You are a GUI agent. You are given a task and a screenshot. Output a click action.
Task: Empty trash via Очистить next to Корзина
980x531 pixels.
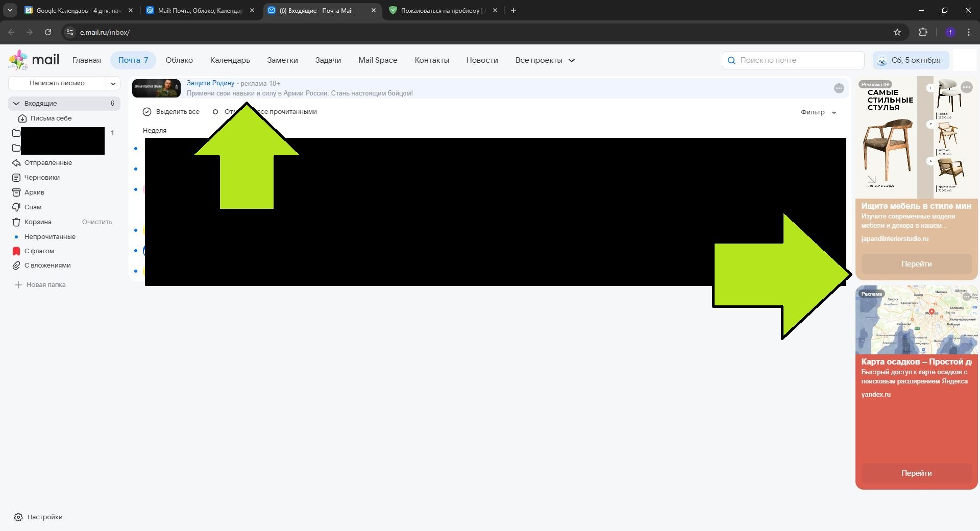(96, 222)
